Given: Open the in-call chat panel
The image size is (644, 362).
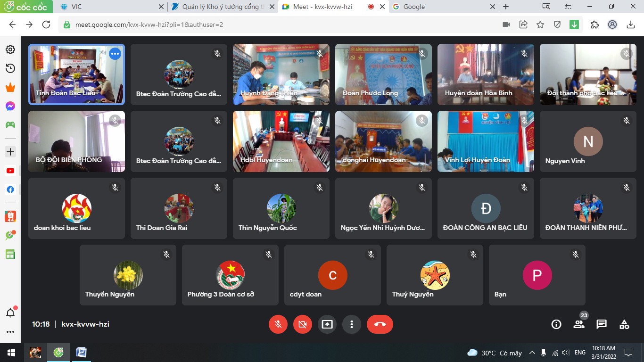Looking at the screenshot, I should 602,324.
